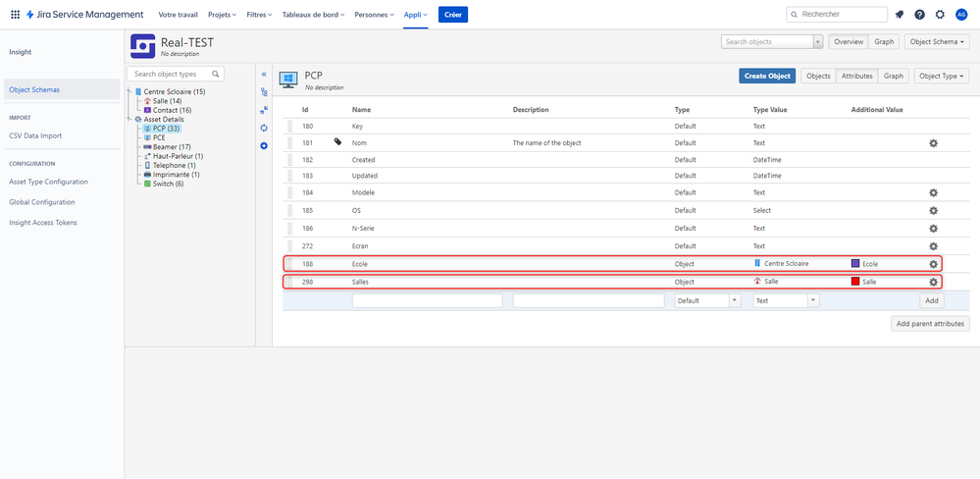Image resolution: width=980 pixels, height=479 pixels.
Task: Open the Jira settings gear icon
Action: 940,15
